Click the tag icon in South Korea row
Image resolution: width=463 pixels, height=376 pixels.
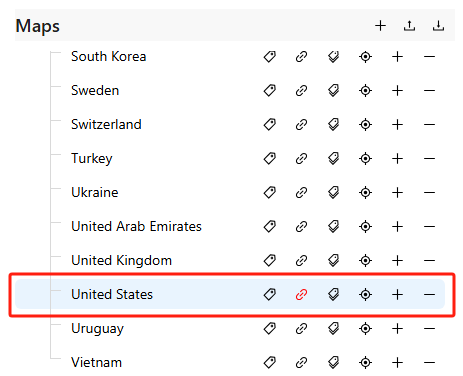click(x=270, y=57)
